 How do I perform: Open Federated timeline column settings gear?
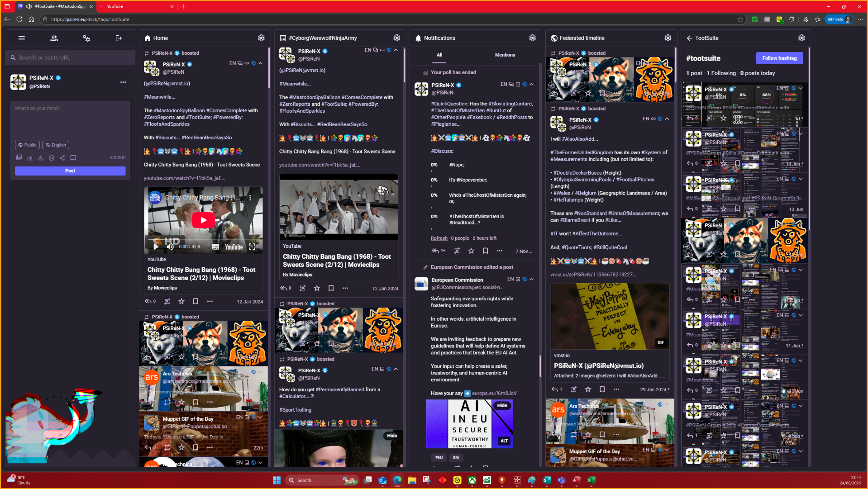pyautogui.click(x=668, y=38)
